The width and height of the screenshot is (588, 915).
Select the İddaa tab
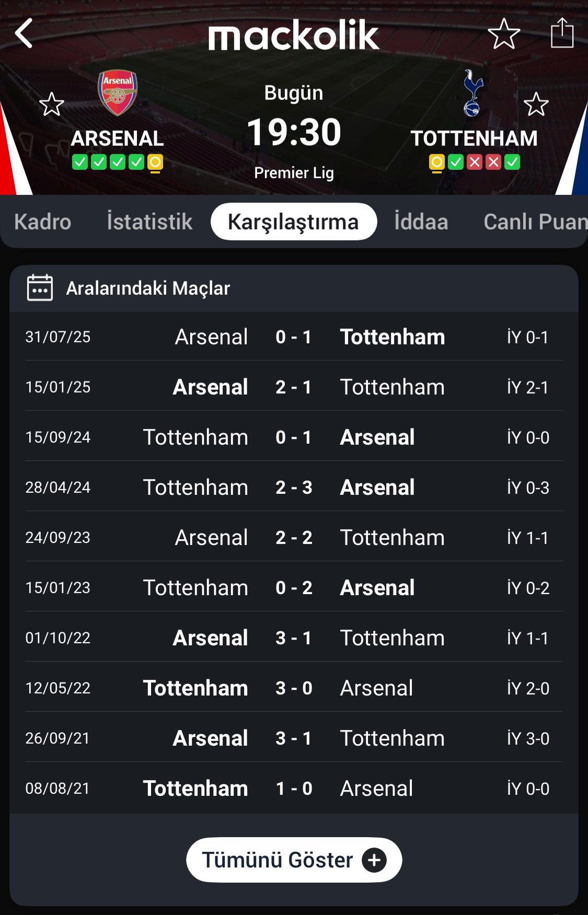(421, 222)
